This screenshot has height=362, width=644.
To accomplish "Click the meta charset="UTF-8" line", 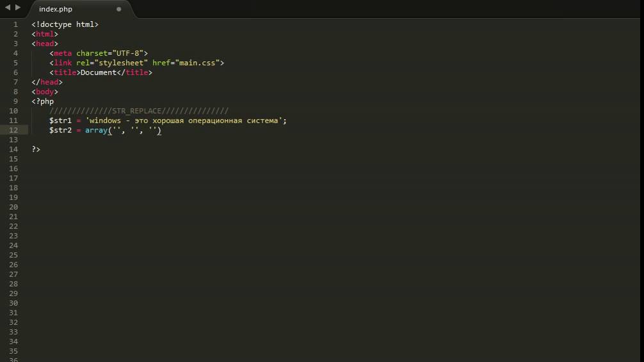I will point(99,53).
